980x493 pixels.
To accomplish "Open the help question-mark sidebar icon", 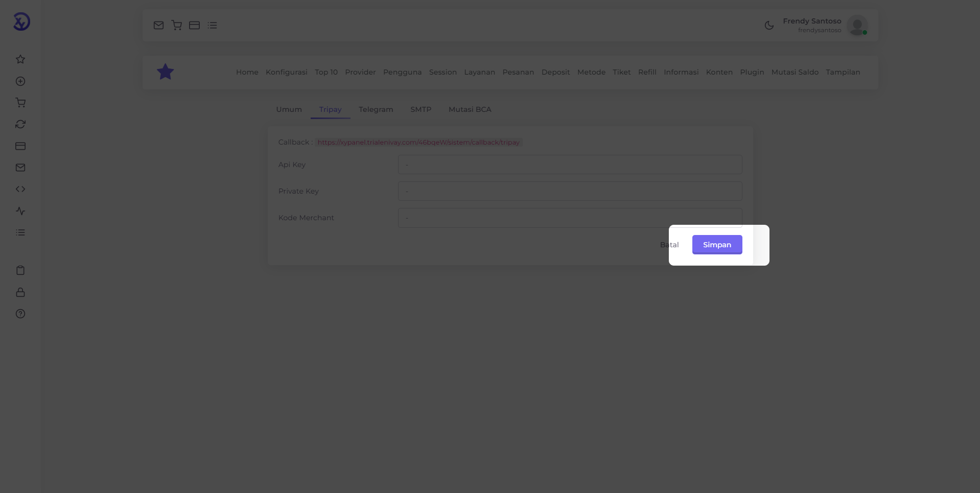I will click(x=20, y=314).
